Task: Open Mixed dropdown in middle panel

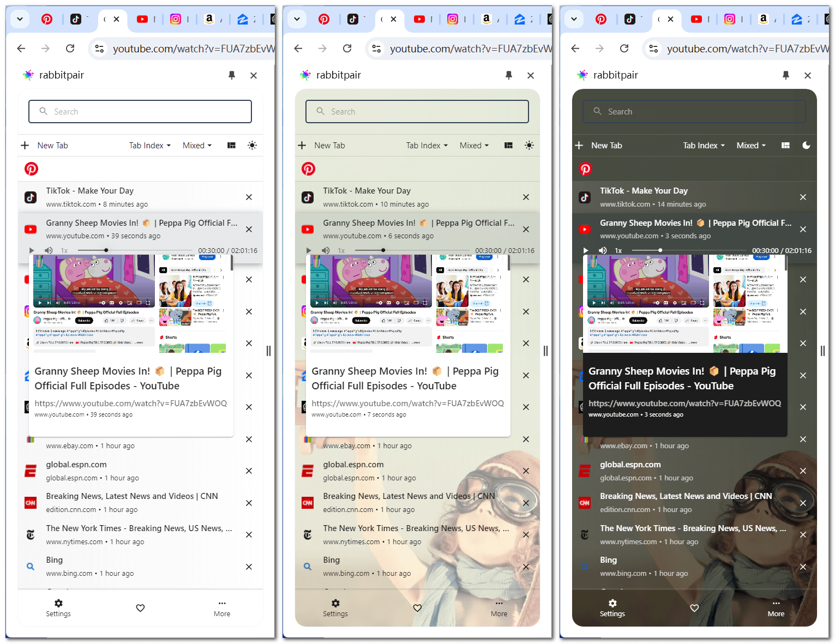Action: [x=474, y=146]
